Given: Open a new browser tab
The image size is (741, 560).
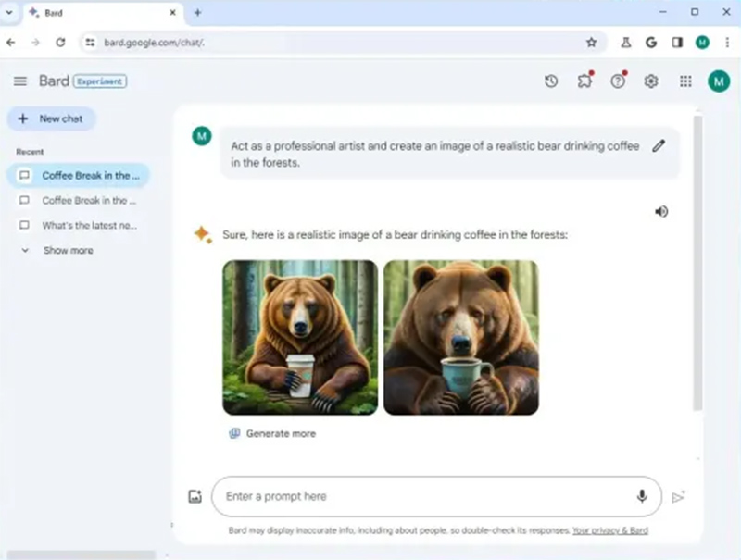Looking at the screenshot, I should pyautogui.click(x=197, y=13).
